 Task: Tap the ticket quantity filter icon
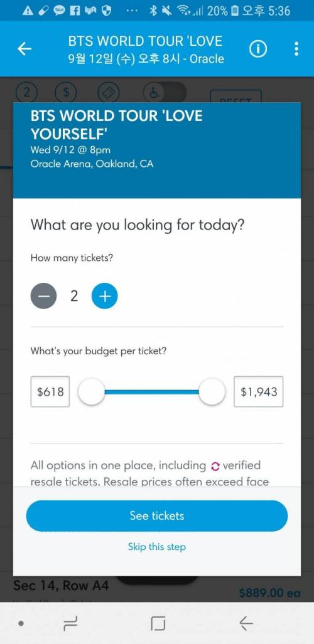pyautogui.click(x=26, y=92)
